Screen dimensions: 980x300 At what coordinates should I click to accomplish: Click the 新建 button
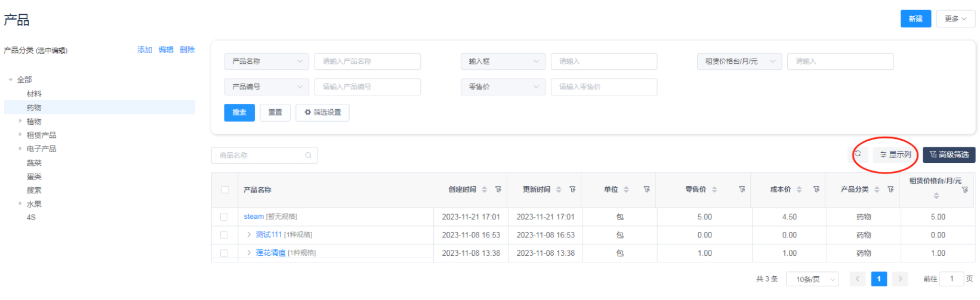click(916, 19)
